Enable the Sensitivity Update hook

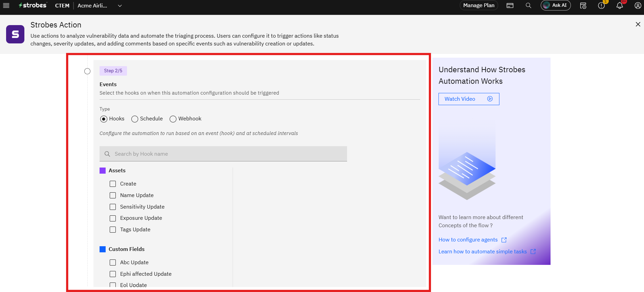click(113, 207)
